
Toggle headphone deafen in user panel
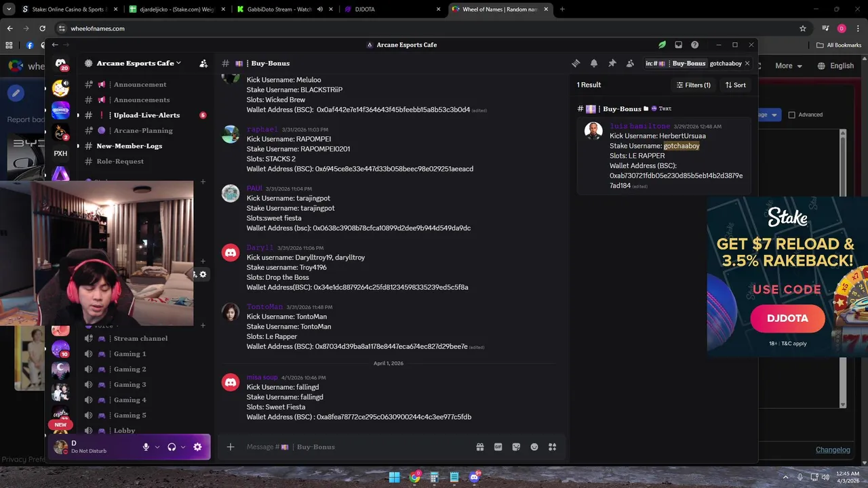(x=172, y=447)
